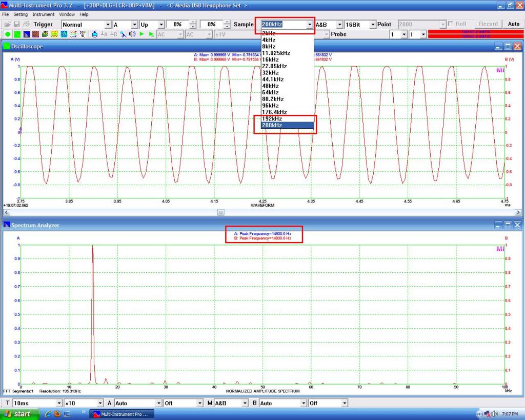Expand the trigger edge Up dropdown
Image resolution: width=525 pixels, height=420 pixels.
pyautogui.click(x=161, y=25)
